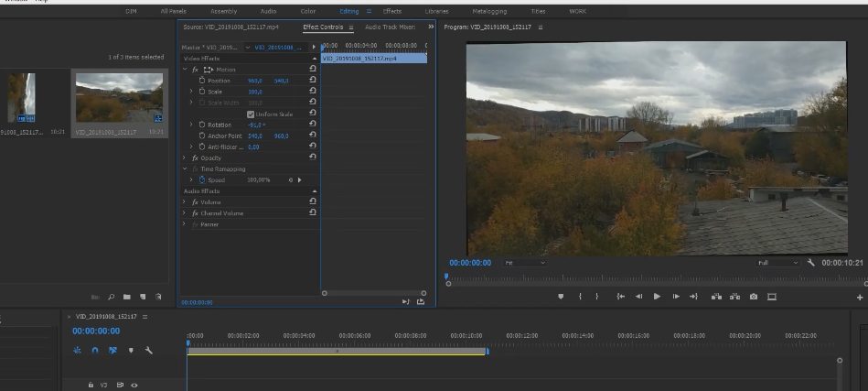Click the Lift button

click(x=716, y=297)
